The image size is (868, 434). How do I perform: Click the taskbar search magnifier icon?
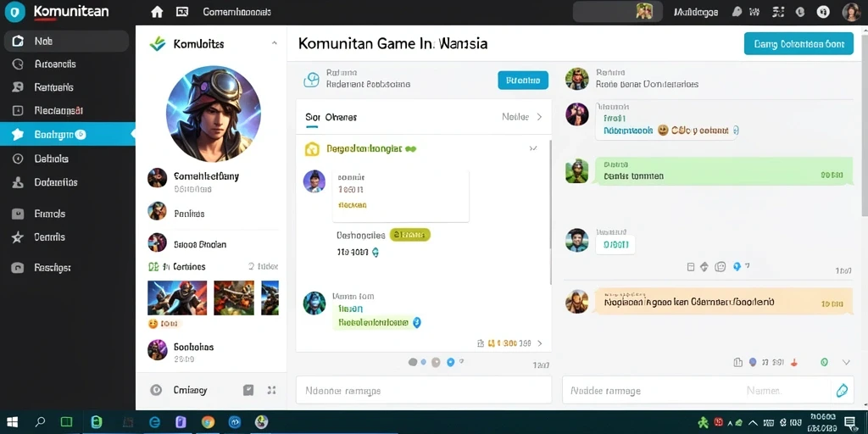[x=40, y=422]
